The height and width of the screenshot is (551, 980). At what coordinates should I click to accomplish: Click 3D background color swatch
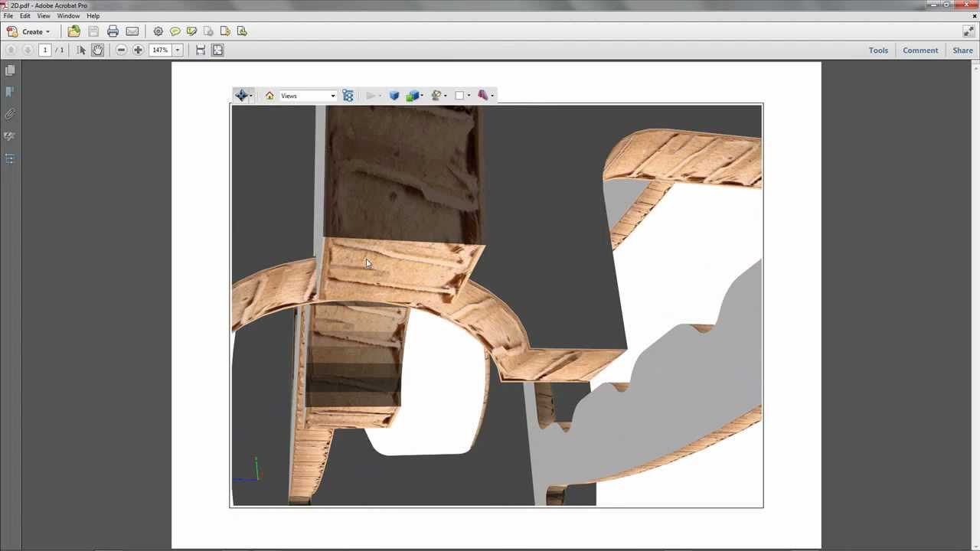click(x=459, y=96)
